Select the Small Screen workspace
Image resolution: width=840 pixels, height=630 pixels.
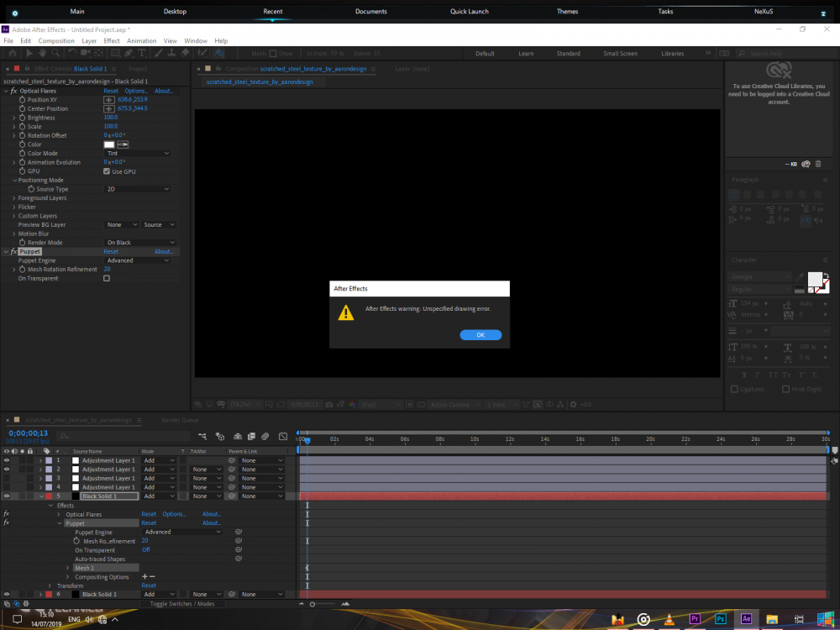(621, 54)
